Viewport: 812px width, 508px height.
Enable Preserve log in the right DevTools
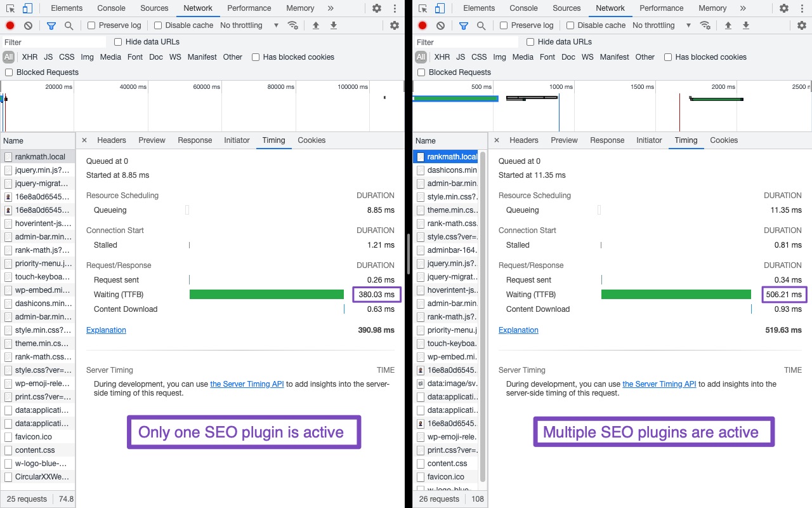click(x=504, y=25)
